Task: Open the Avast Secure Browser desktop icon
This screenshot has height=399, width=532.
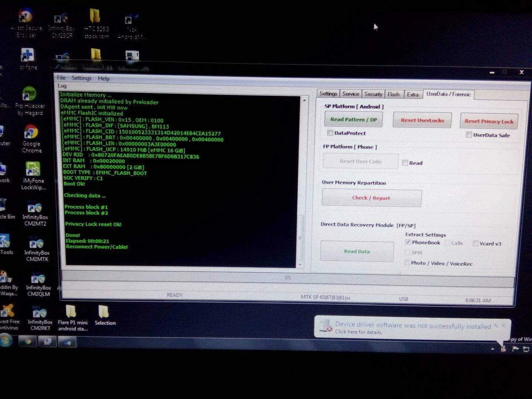Action: coord(26,23)
